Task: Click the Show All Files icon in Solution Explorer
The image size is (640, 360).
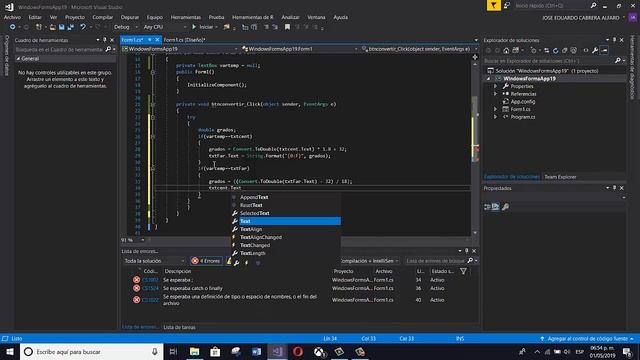Action: click(574, 51)
